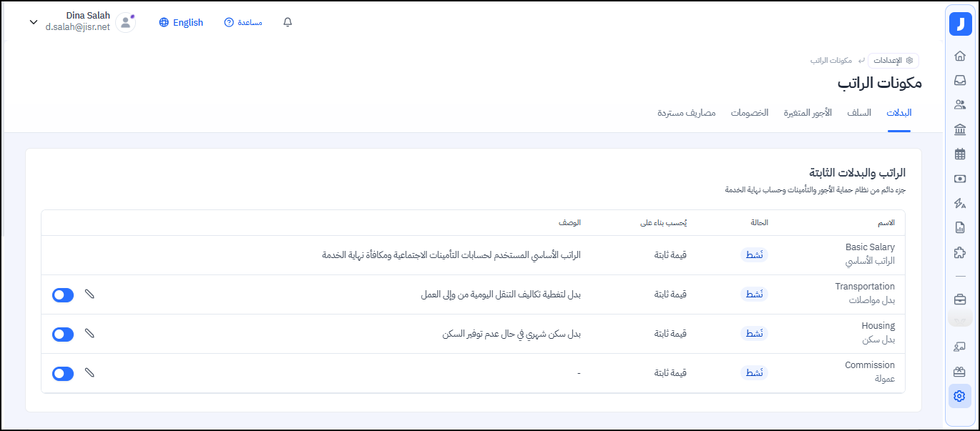980x431 pixels.
Task: Click the home icon in the sidebar
Action: click(960, 56)
